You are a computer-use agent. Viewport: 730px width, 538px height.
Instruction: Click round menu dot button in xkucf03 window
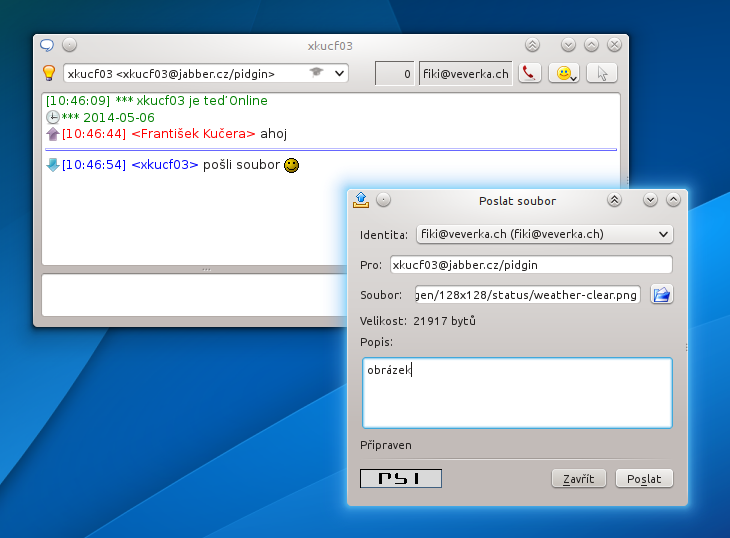69,45
